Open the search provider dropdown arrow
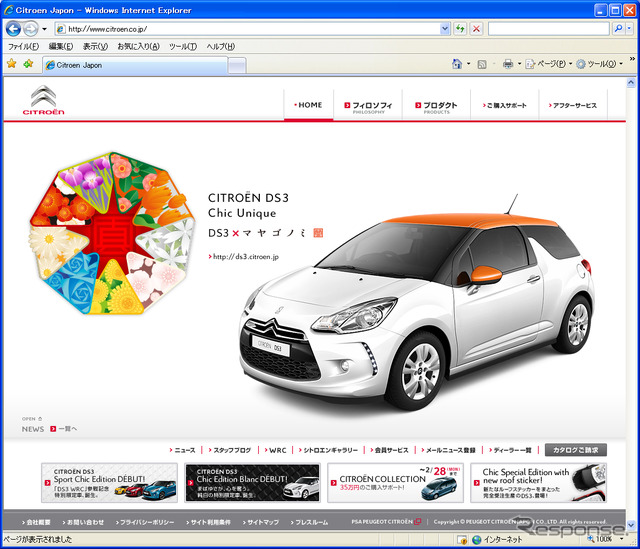This screenshot has height=549, width=640. [x=629, y=29]
